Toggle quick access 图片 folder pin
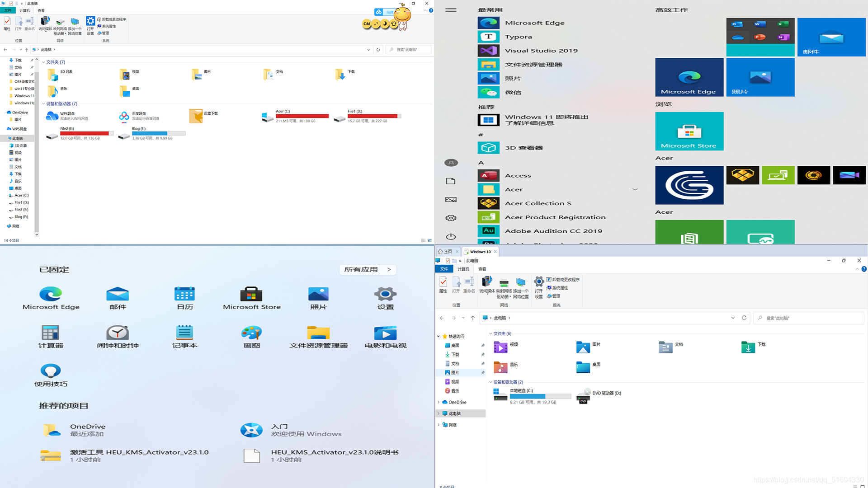The width and height of the screenshot is (868, 488). 483,372
